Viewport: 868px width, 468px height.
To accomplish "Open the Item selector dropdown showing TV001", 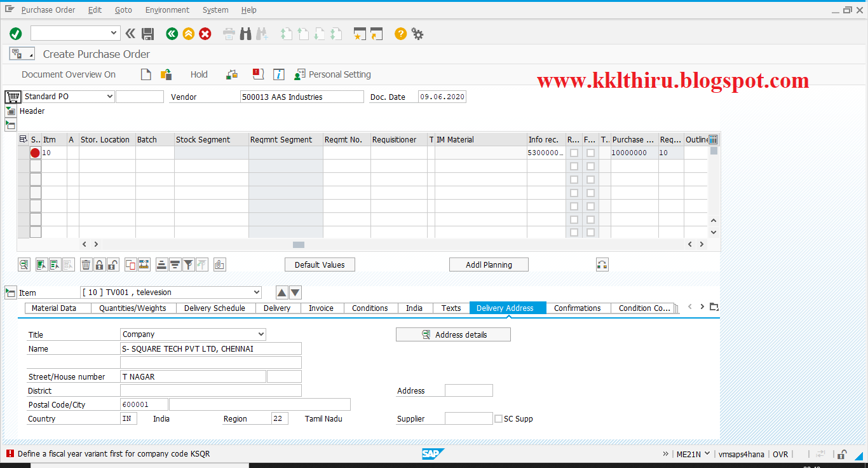I will (x=257, y=292).
